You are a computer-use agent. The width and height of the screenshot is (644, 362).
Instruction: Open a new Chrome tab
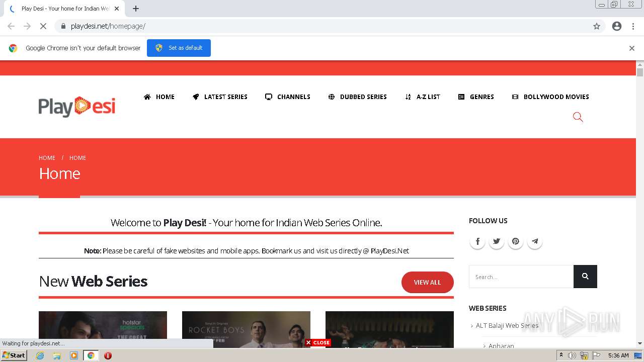click(136, 9)
